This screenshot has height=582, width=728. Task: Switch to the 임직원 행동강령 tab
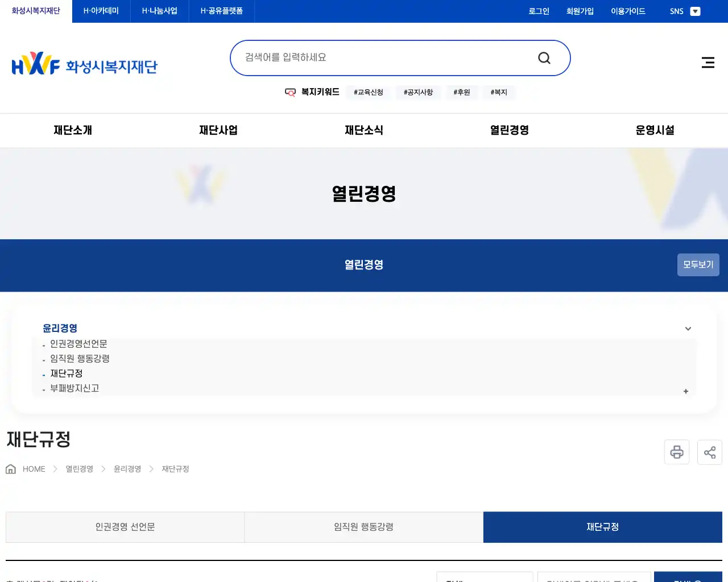tap(363, 527)
